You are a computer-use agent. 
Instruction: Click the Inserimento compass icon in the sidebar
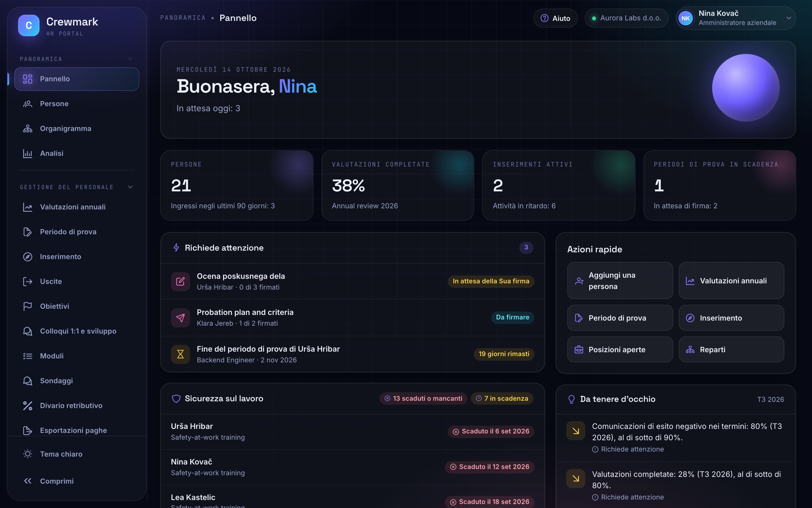[x=27, y=257]
